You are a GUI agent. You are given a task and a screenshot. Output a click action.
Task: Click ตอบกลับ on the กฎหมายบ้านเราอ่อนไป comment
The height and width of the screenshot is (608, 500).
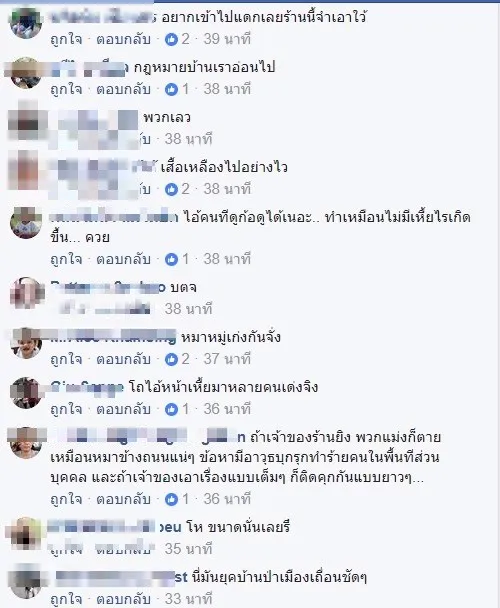tap(123, 89)
